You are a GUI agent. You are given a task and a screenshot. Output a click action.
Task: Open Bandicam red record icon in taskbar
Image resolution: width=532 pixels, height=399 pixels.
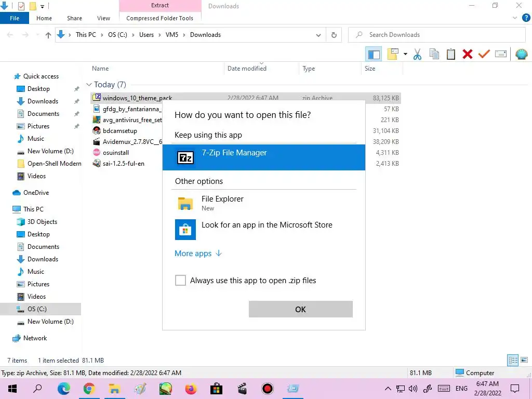pyautogui.click(x=268, y=389)
